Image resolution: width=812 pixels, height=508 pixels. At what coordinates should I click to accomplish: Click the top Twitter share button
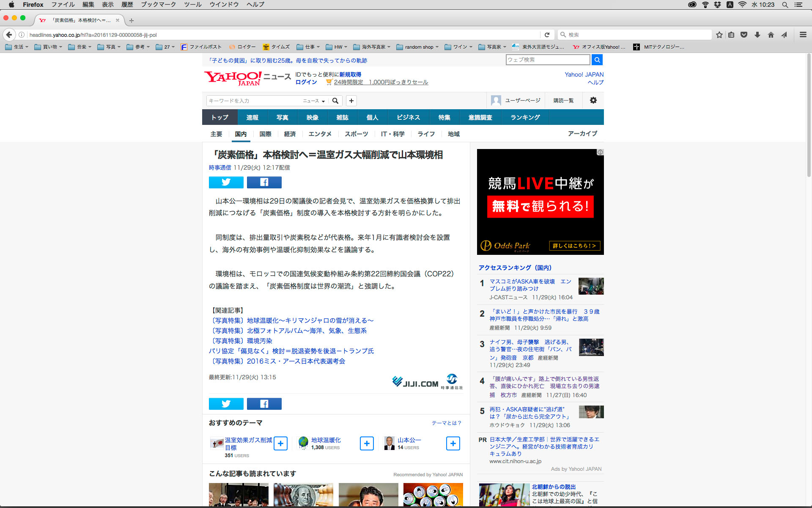point(226,182)
